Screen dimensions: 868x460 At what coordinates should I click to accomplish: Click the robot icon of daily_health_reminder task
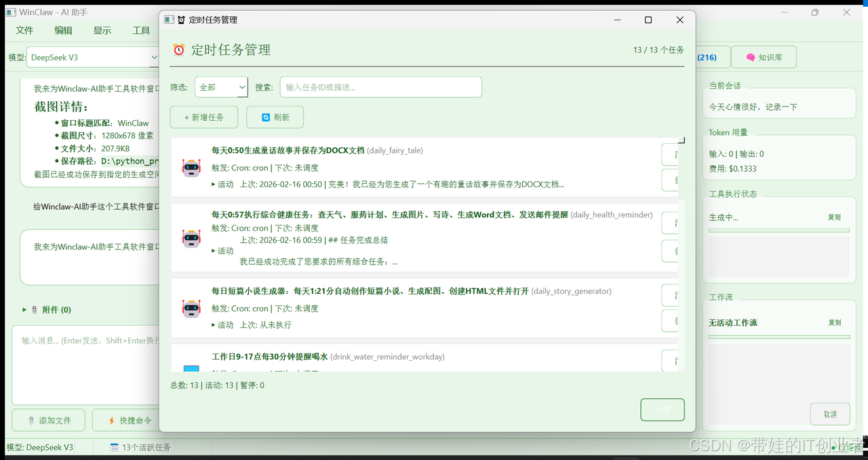[x=191, y=238]
